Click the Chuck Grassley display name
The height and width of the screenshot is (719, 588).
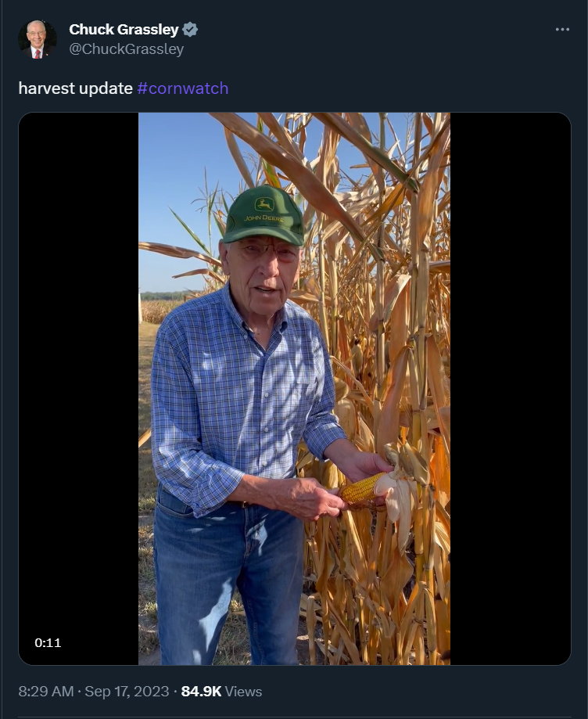(x=124, y=30)
